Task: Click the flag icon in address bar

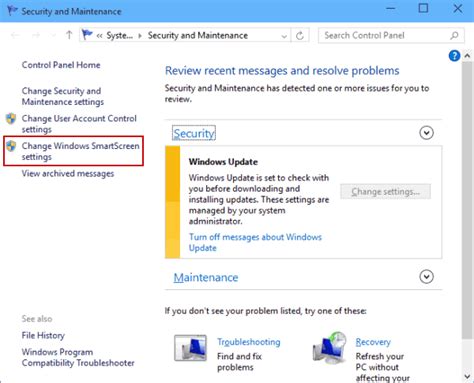Action: (87, 35)
